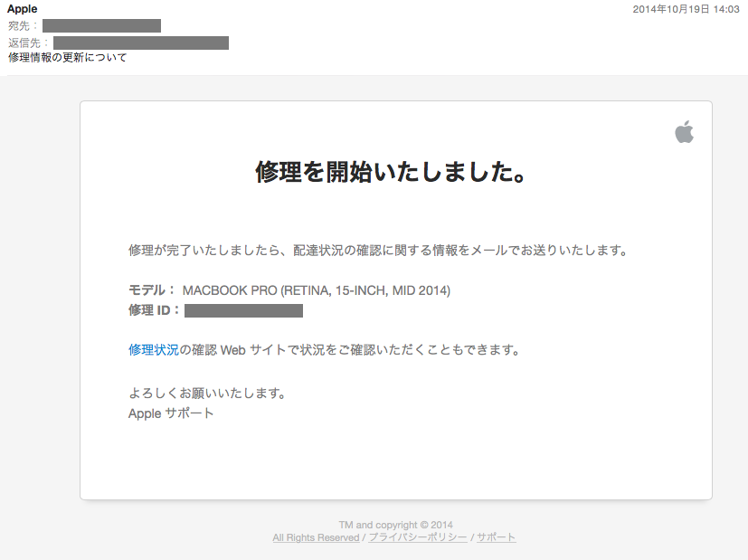Open the All Rights Reserved footer link

click(316, 537)
